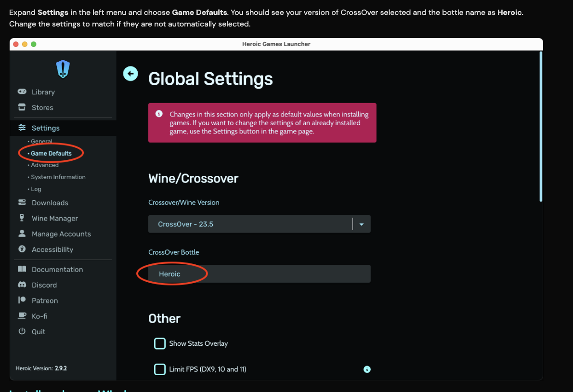Select Game Defaults in the Settings submenu
Screen dimensions: 573x392
pos(51,154)
